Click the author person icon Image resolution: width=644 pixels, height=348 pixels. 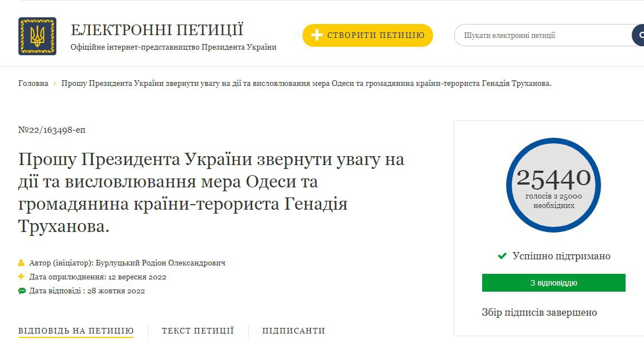coord(22,263)
